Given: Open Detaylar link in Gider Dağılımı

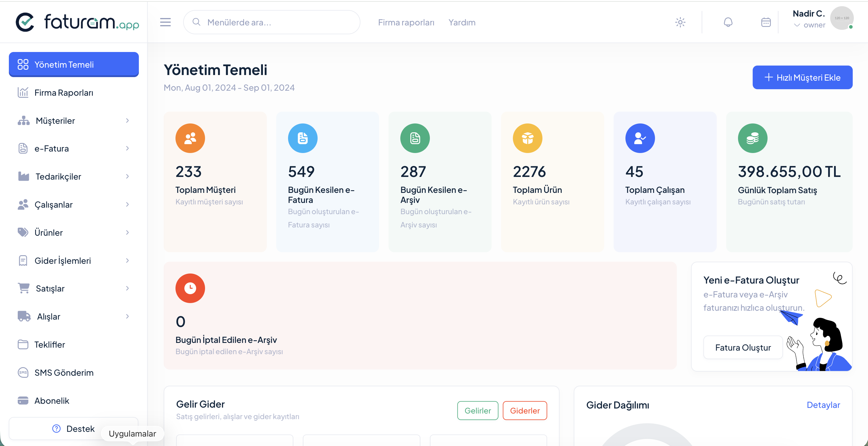Looking at the screenshot, I should tap(823, 405).
